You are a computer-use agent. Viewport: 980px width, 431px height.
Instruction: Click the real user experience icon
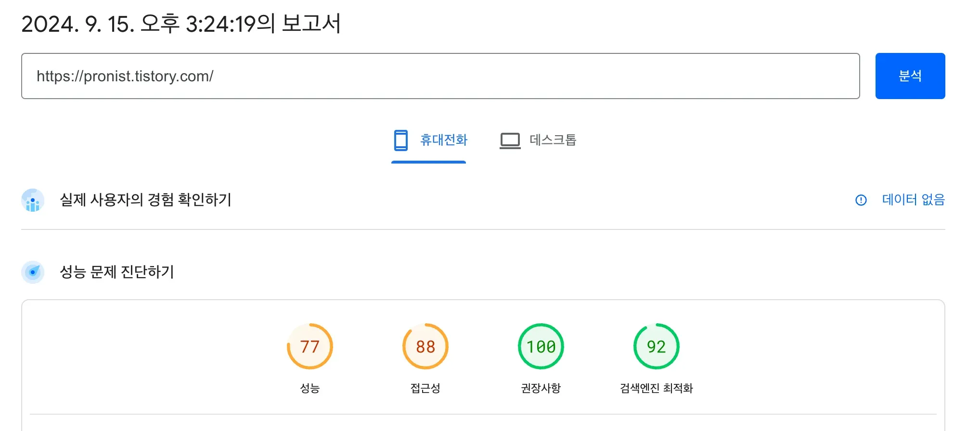point(33,200)
